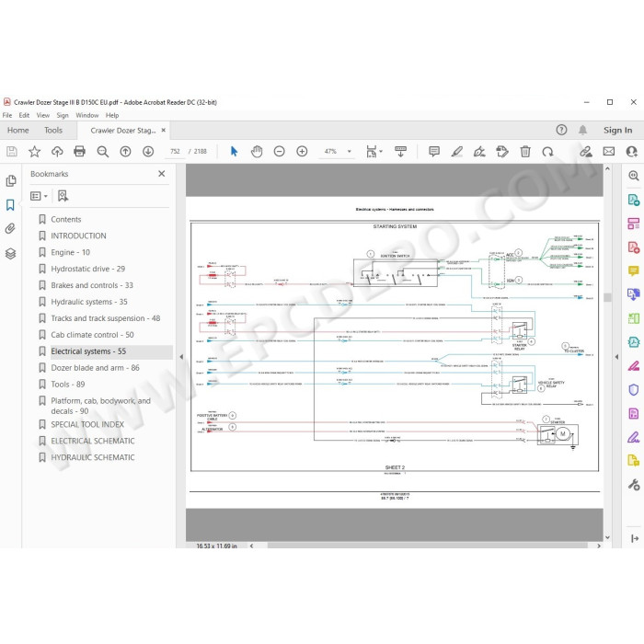Open the Layers panel icon
644x644 pixels.
(x=11, y=253)
